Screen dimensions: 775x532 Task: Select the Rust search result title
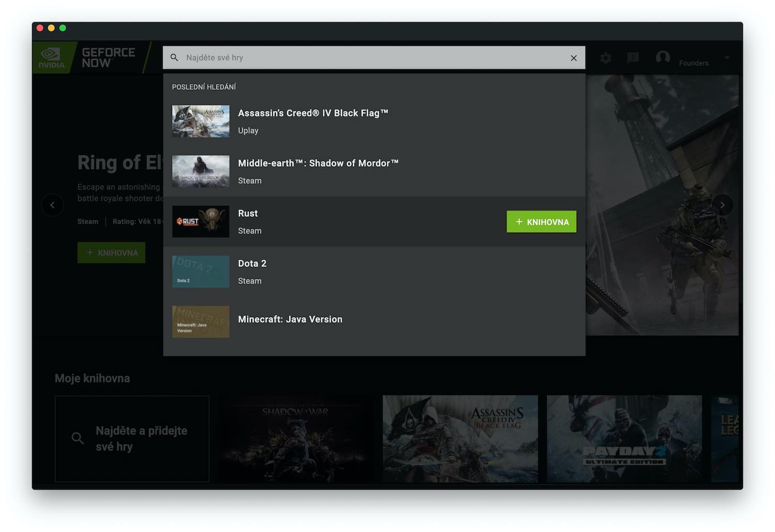click(248, 213)
